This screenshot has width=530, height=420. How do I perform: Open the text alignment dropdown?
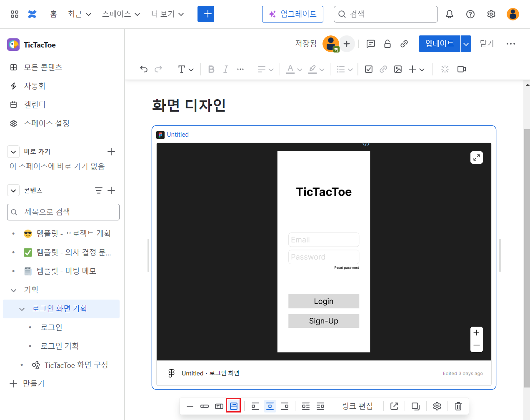(x=265, y=69)
